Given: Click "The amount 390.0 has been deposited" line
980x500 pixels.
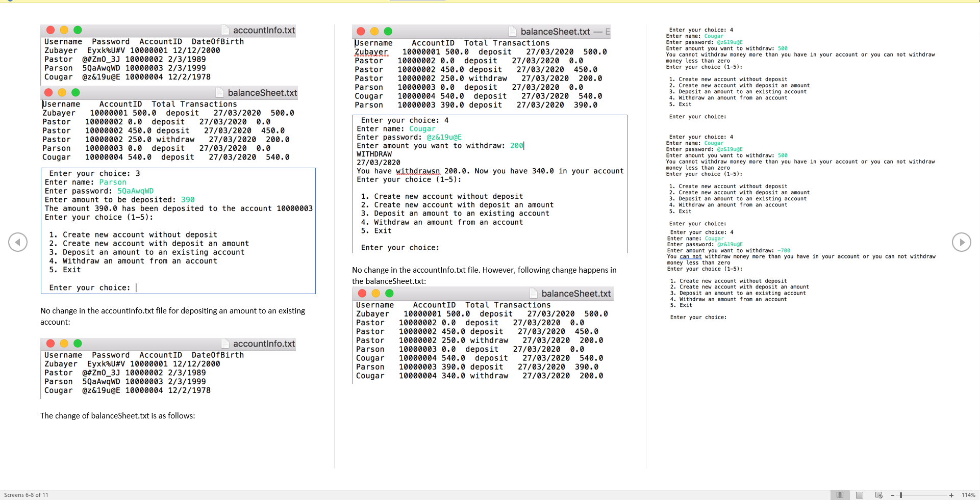Looking at the screenshot, I should click(179, 208).
